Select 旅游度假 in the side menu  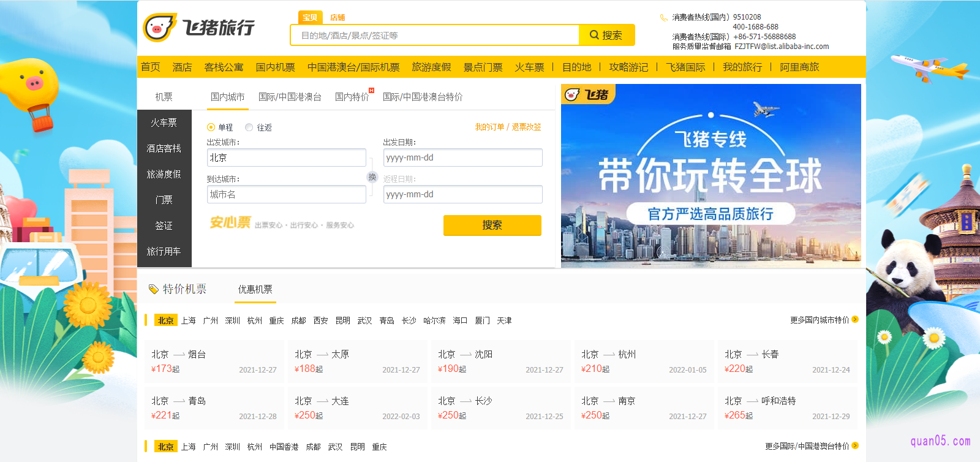click(164, 174)
